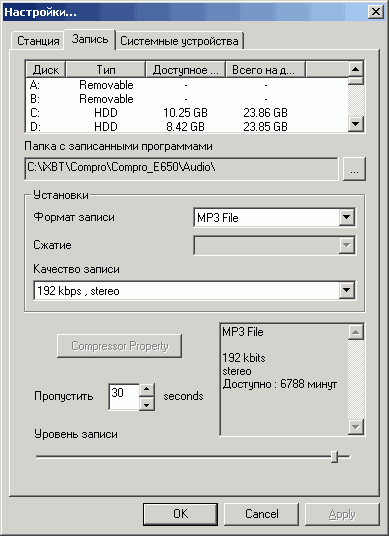Dismiss the dialog with Cancel
The height and width of the screenshot is (536, 389).
coord(261,514)
